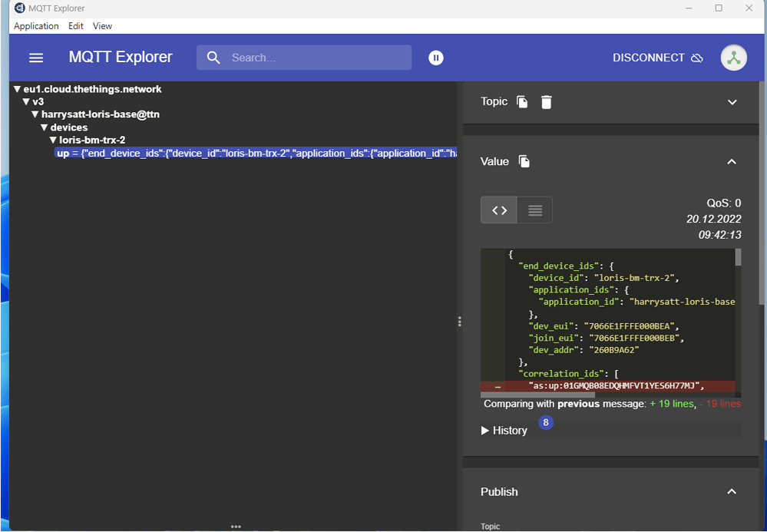Click the time 09:42:13
This screenshot has height=532, width=767.
(x=719, y=235)
